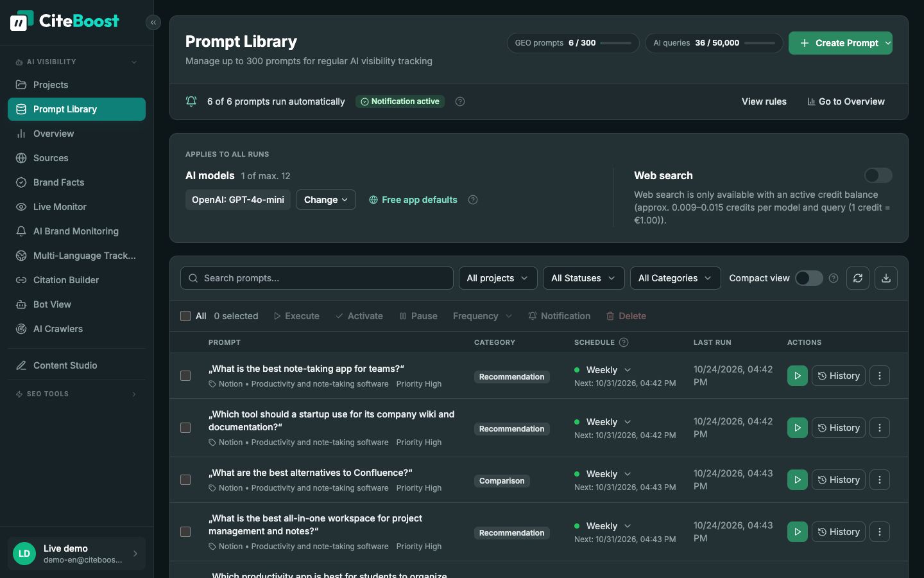Click the help icon beside Compact view
Image resolution: width=924 pixels, height=578 pixels.
[x=834, y=278]
